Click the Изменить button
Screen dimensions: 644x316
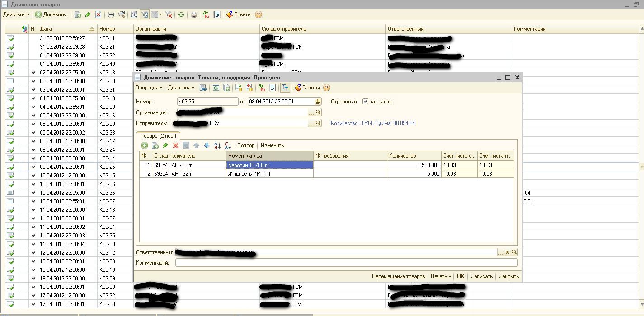272,145
